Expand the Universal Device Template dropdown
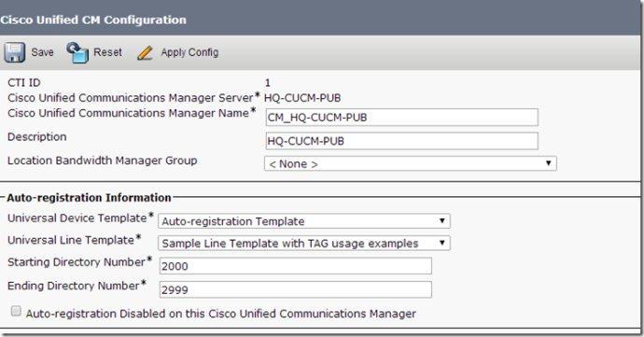Viewport: 644px width, 337px height. click(304, 221)
